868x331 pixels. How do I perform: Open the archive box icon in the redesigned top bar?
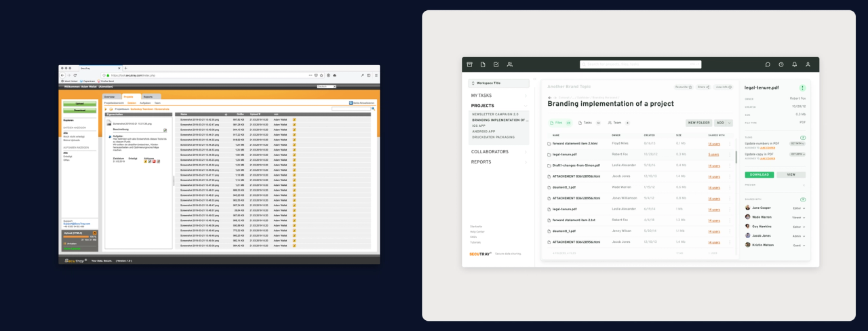(469, 64)
